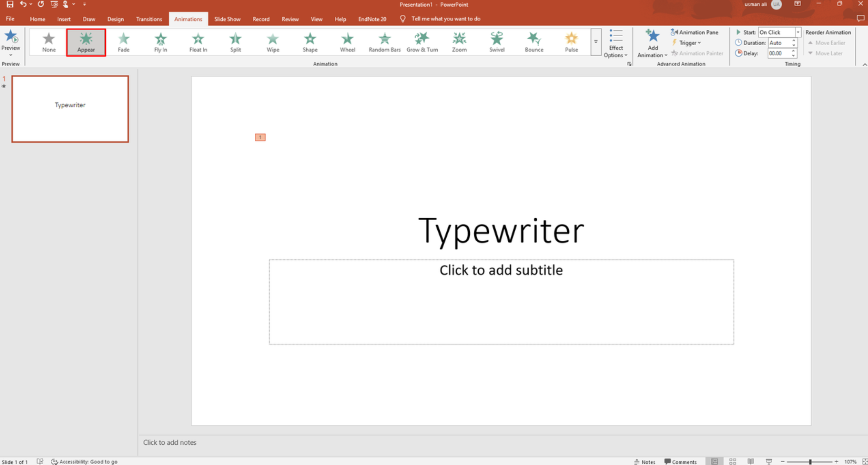Apply the Fly In animation
Image resolution: width=868 pixels, height=465 pixels.
(x=160, y=42)
